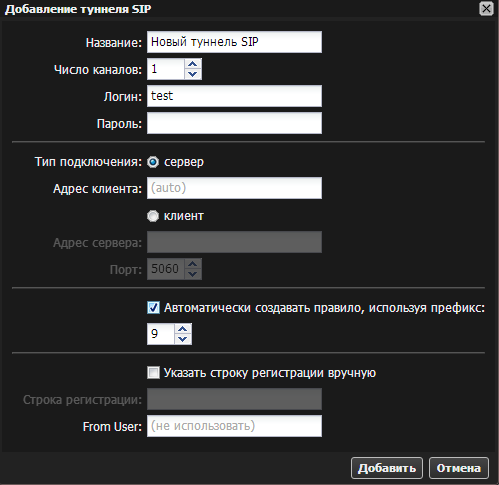This screenshot has width=499, height=485.
Task: Click the Строка регистрации field
Action: pos(234,399)
